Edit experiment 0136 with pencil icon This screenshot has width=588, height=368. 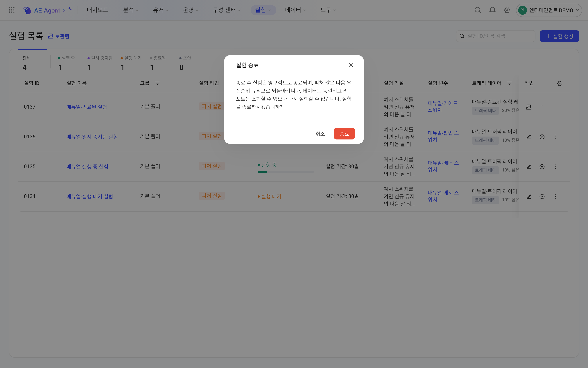click(x=529, y=137)
